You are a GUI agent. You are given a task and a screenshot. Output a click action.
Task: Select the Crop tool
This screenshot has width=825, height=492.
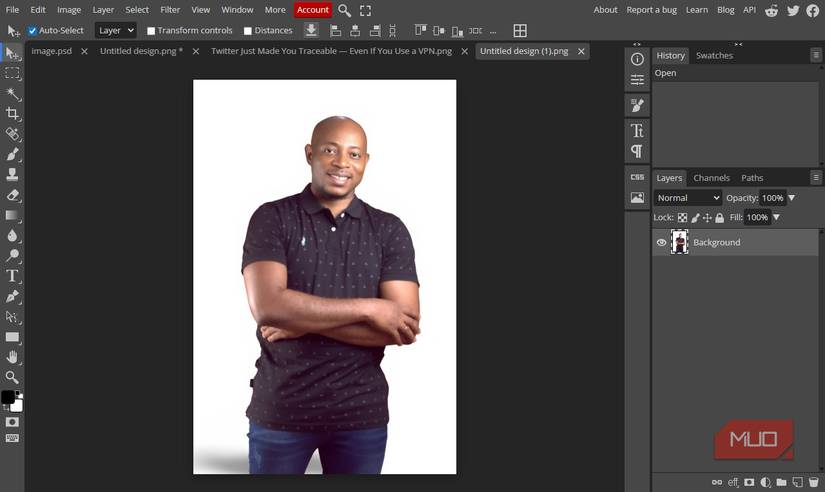(12, 114)
